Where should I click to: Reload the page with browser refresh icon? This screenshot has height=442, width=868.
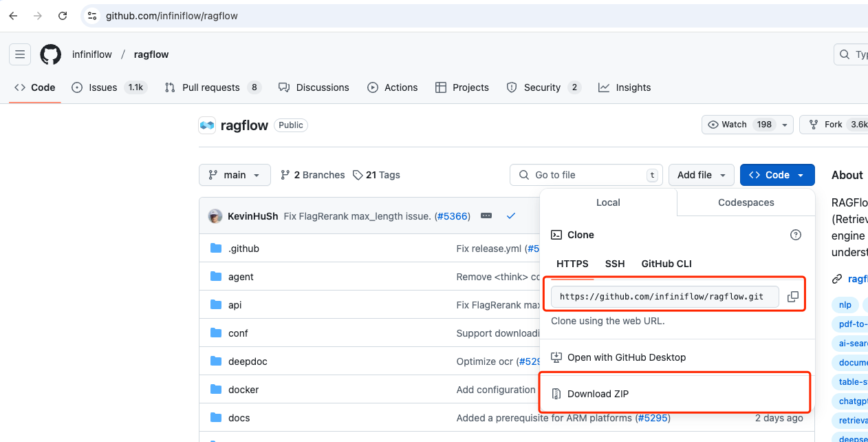[x=63, y=15]
